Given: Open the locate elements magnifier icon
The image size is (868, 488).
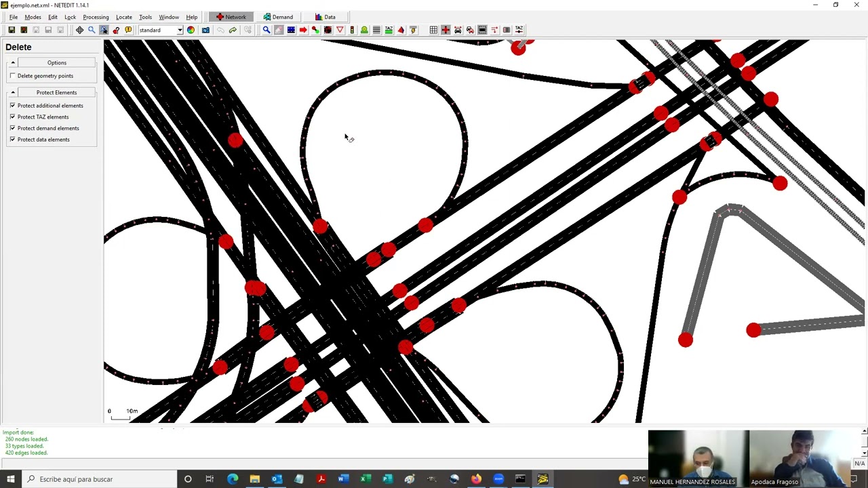Looking at the screenshot, I should coord(92,30).
